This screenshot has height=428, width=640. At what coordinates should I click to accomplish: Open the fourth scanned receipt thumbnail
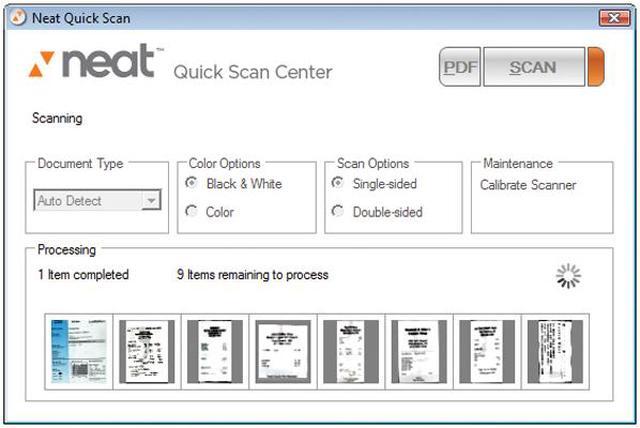pyautogui.click(x=283, y=352)
